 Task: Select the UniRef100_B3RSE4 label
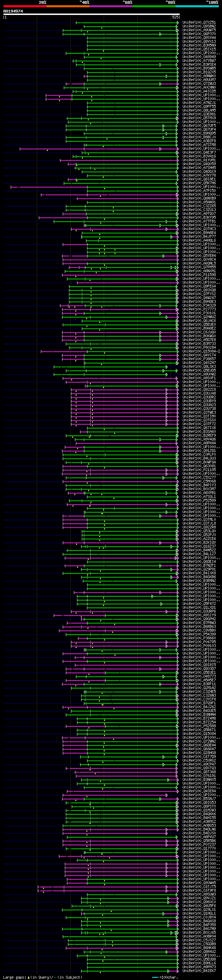(x=199, y=65)
